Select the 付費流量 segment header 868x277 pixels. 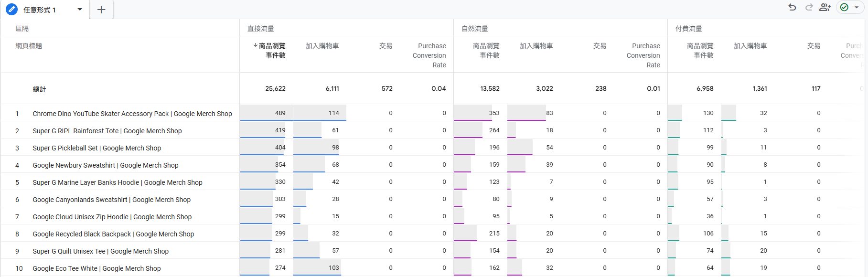click(x=689, y=29)
